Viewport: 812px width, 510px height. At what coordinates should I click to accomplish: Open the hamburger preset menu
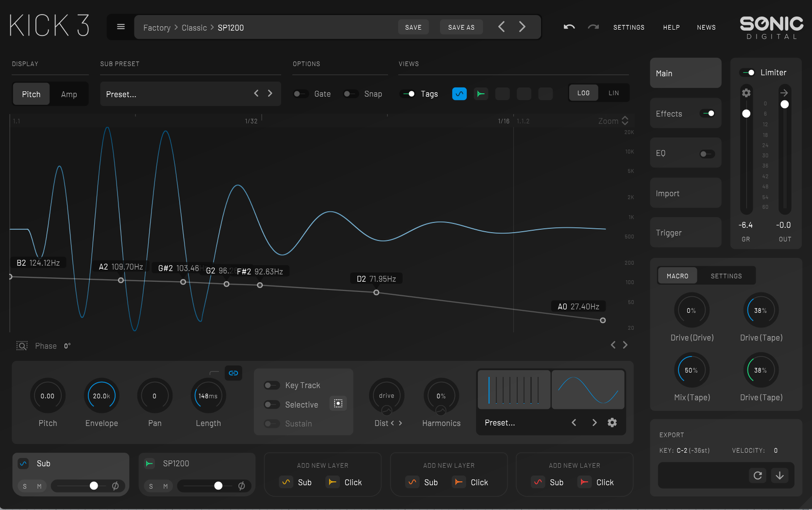click(121, 27)
